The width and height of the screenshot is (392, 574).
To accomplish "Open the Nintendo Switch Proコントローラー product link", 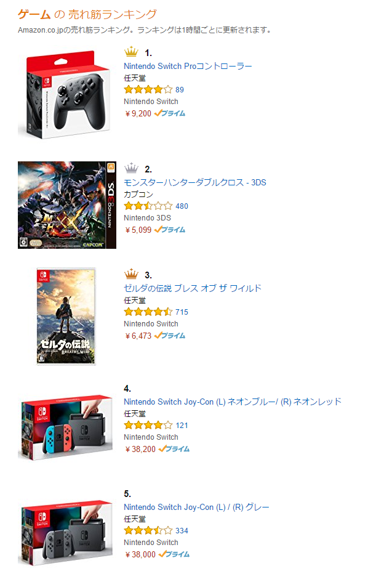I will (188, 66).
